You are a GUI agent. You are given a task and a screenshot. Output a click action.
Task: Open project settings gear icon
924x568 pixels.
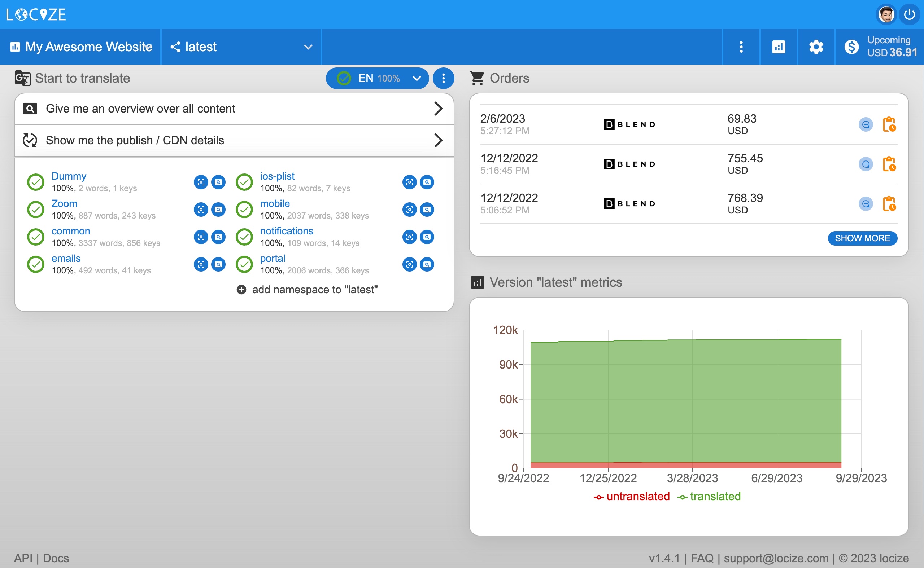pyautogui.click(x=816, y=47)
